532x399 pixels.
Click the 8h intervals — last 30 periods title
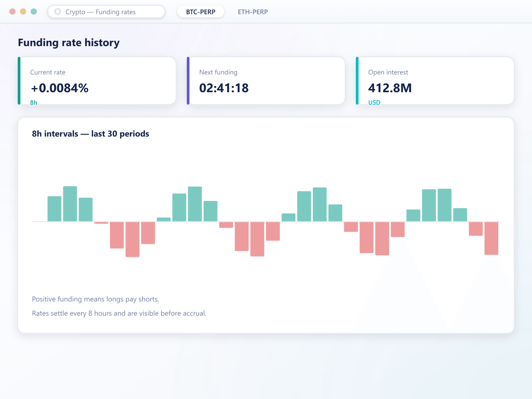pyautogui.click(x=90, y=134)
